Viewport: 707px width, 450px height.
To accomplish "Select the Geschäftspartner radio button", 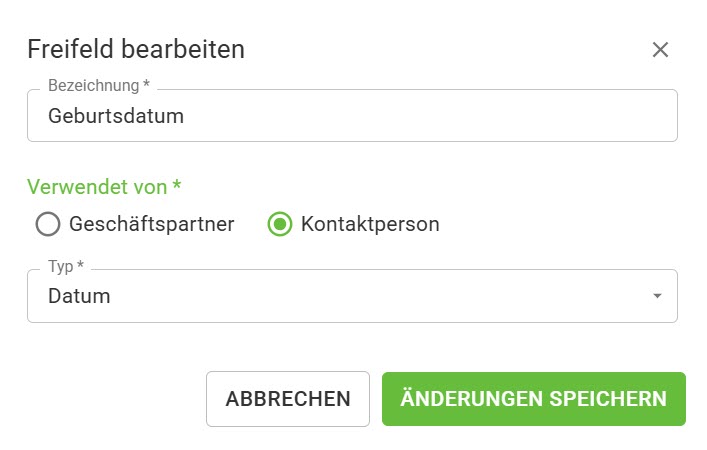I will click(48, 224).
